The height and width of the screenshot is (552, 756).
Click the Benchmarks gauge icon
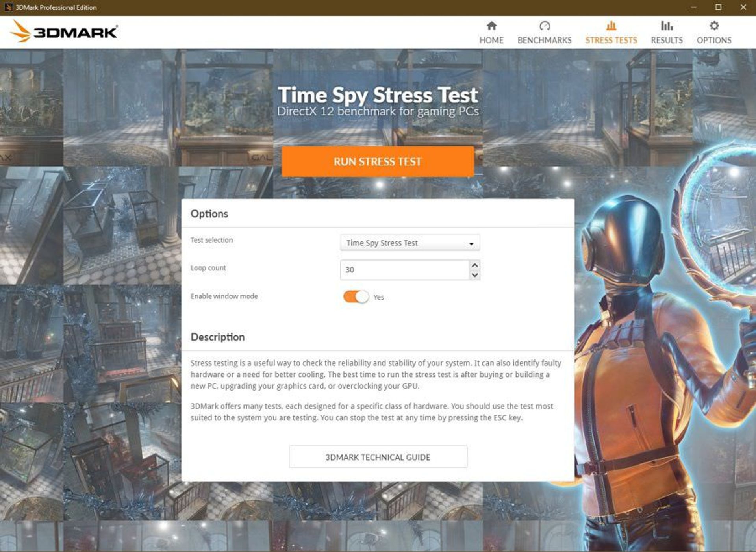[x=545, y=26]
